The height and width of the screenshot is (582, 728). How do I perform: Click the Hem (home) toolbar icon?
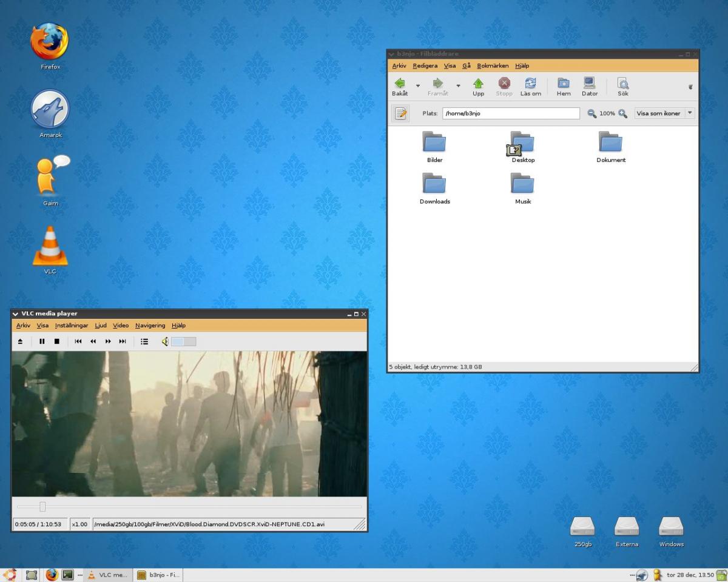(x=564, y=87)
